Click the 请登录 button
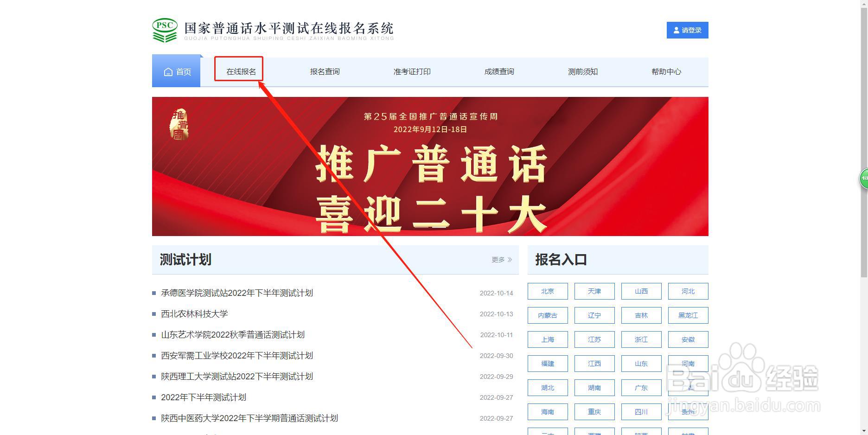868x435 pixels. (688, 30)
